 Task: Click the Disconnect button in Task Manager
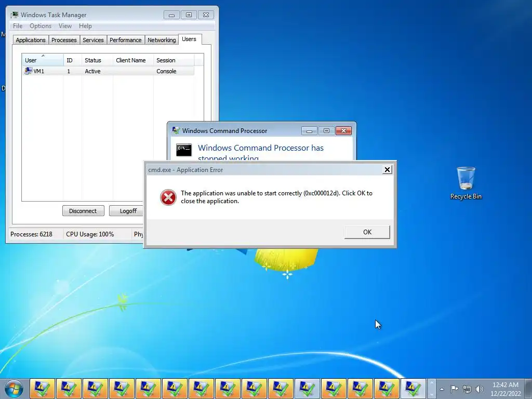point(83,211)
